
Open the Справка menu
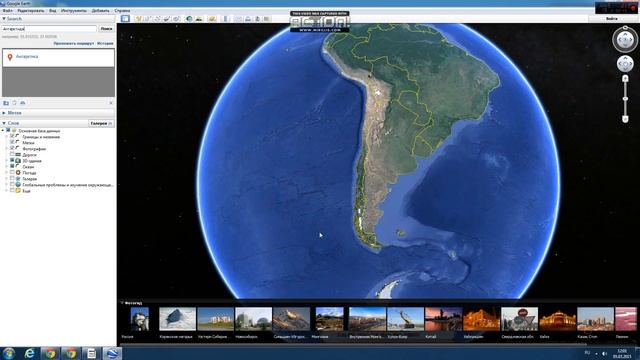click(x=122, y=11)
